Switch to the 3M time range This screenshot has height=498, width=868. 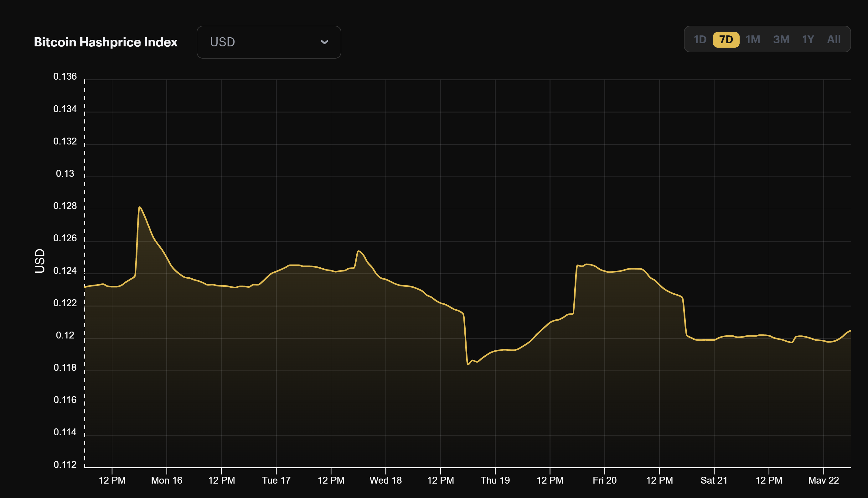click(781, 39)
